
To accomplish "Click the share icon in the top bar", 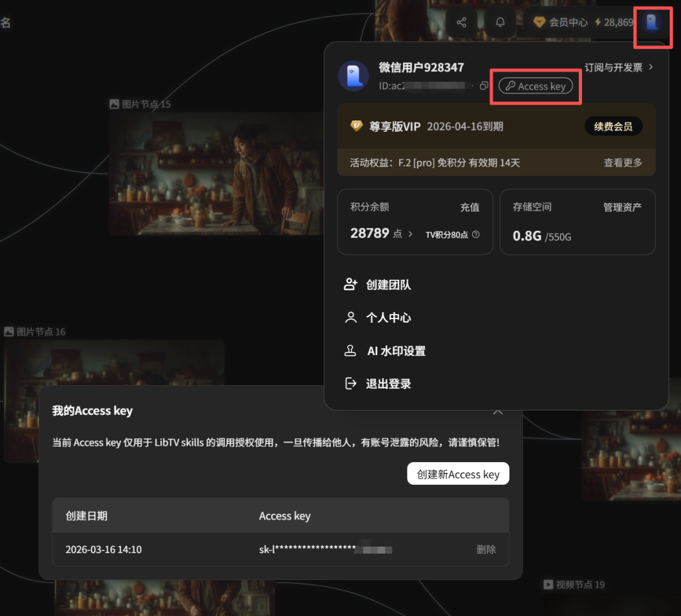I will point(461,21).
